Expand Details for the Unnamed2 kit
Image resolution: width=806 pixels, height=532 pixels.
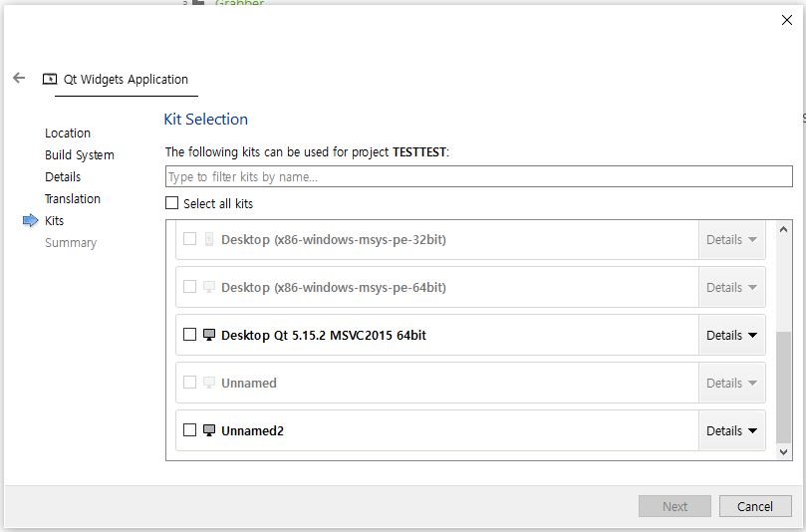pyautogui.click(x=731, y=431)
